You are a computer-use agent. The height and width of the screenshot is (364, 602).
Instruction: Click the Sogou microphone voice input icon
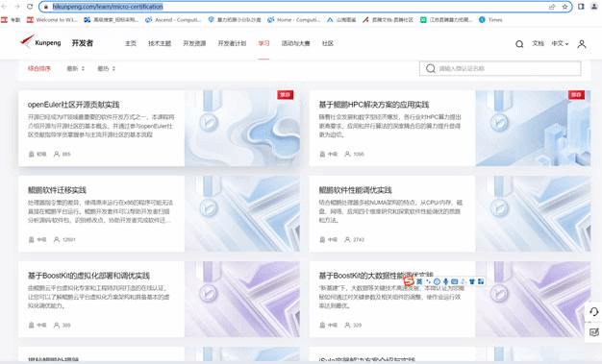coord(446,281)
